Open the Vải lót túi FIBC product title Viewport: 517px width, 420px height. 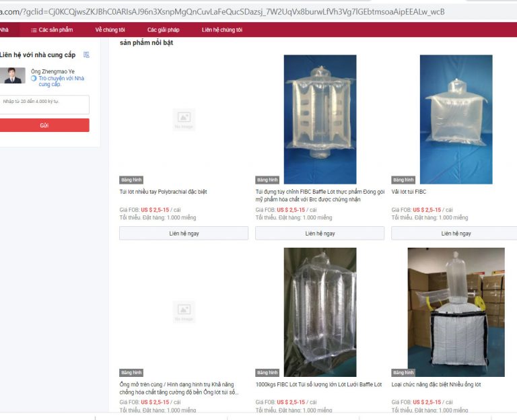(409, 192)
